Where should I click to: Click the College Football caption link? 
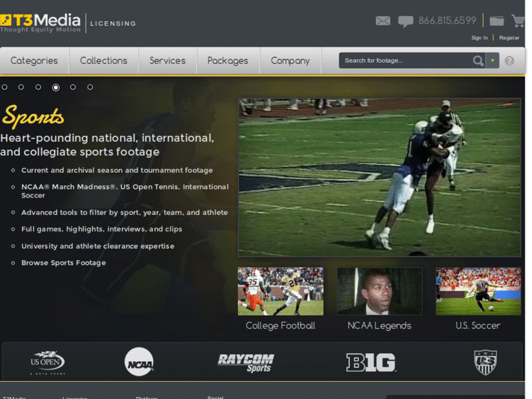click(x=281, y=326)
